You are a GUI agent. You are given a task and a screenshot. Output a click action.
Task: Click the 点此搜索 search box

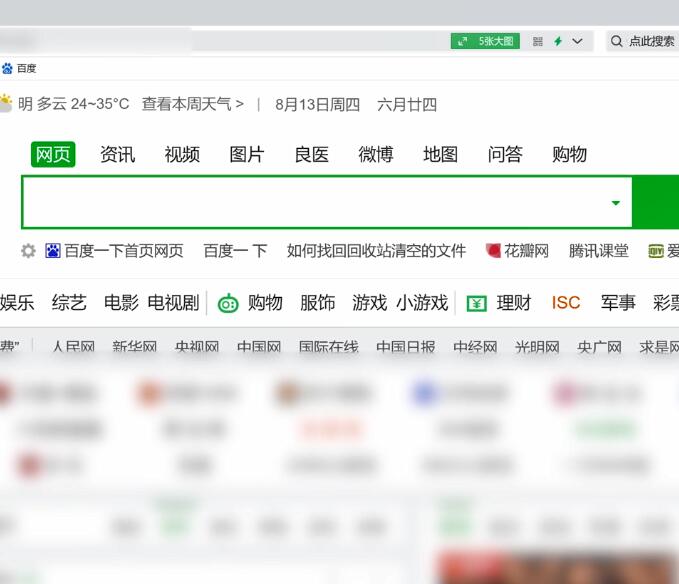coord(643,41)
